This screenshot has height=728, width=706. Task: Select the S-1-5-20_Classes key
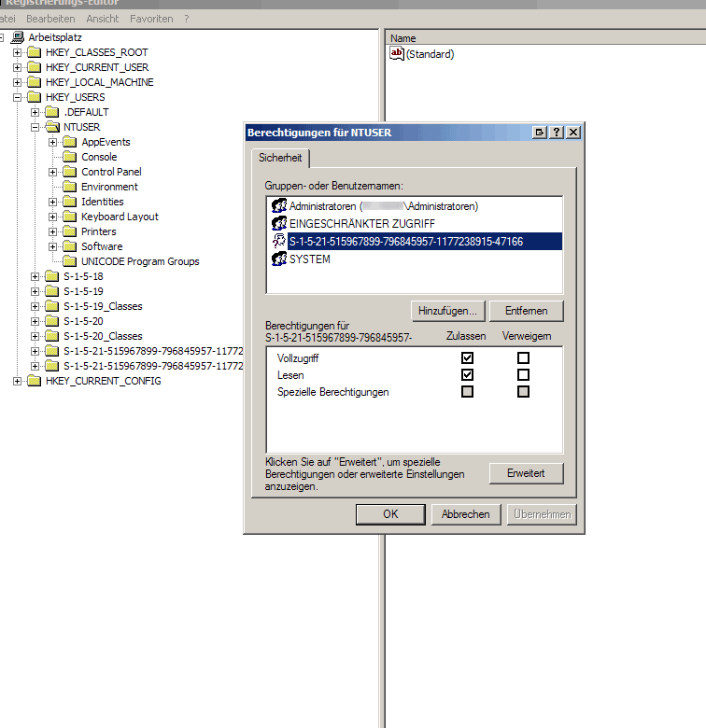[103, 336]
